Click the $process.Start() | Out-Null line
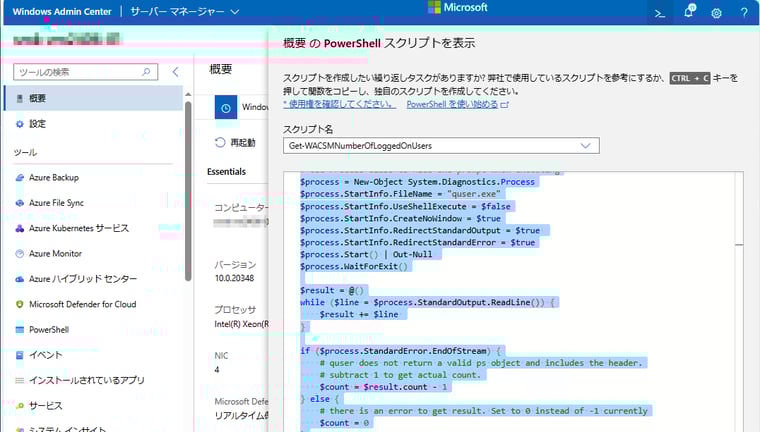This screenshot has height=432, width=760. tap(366, 254)
